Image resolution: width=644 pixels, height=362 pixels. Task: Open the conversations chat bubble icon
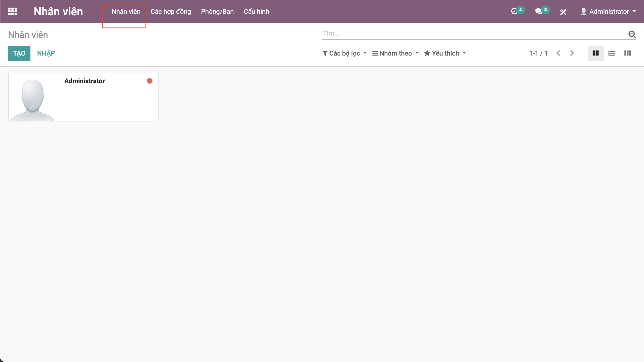pos(539,11)
